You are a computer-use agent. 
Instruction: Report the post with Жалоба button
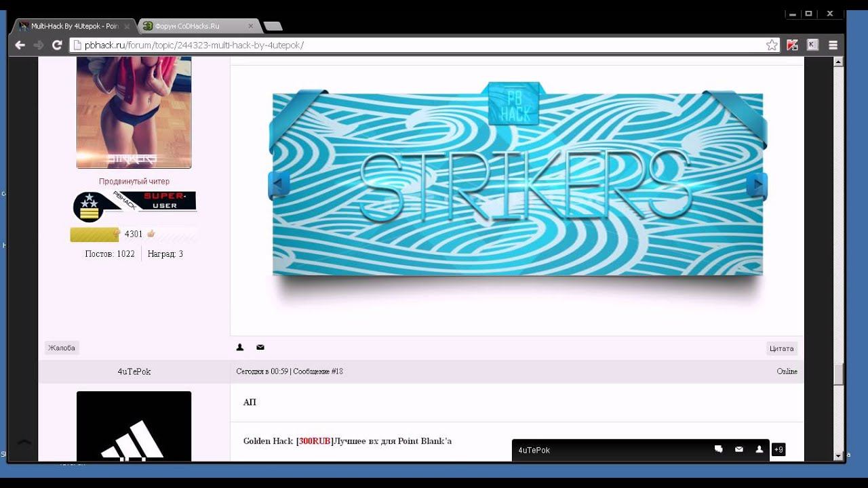(62, 348)
